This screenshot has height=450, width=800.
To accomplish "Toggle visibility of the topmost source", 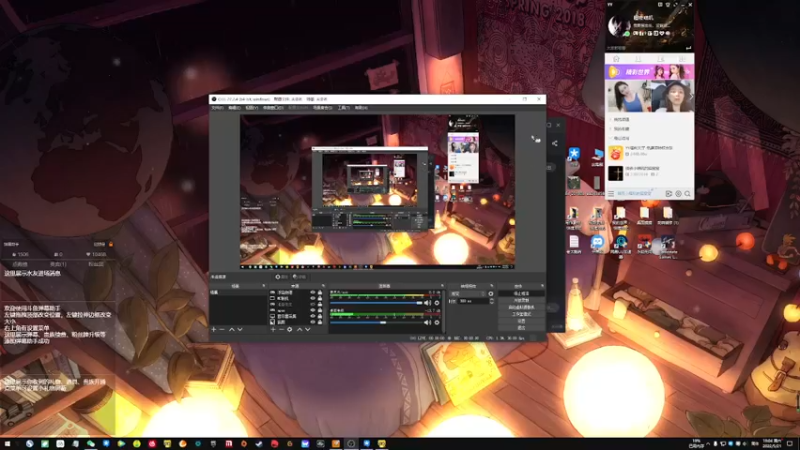I will point(313,292).
